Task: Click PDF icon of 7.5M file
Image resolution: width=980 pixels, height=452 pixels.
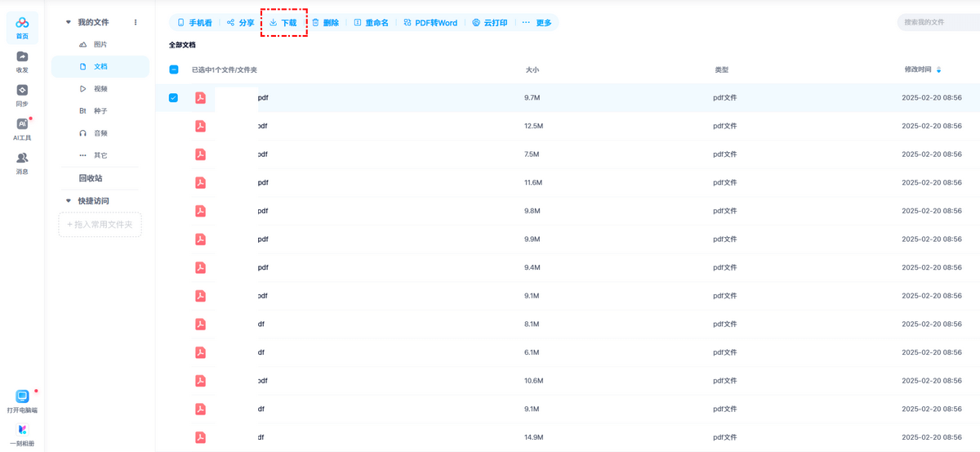Action: (200, 154)
